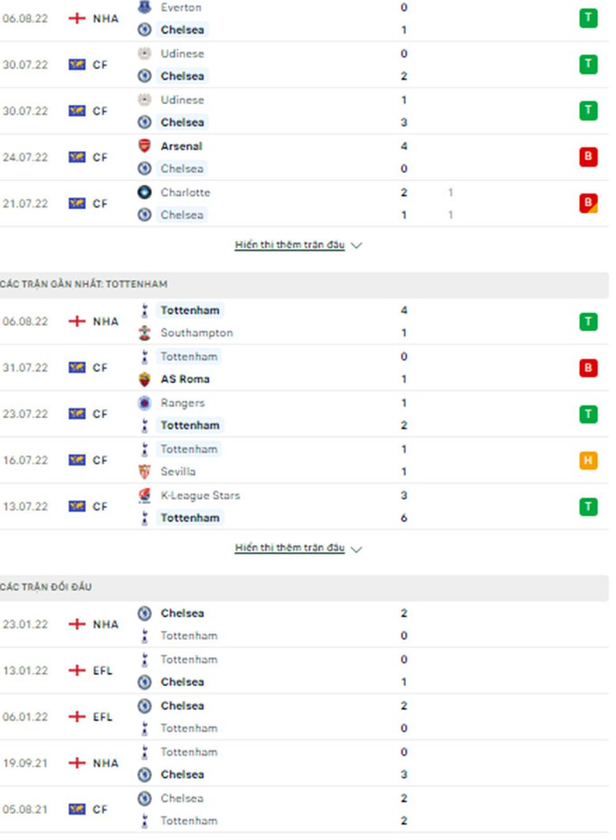Expand more Chelsea matches with the chevron
Image resolution: width=616 pixels, height=840 pixels.
click(356, 246)
